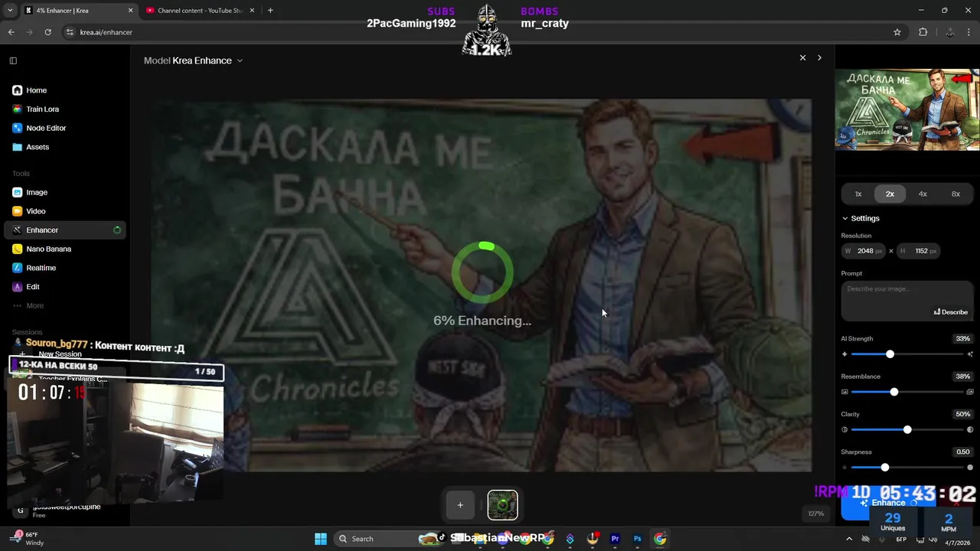Adjust the Sharpness slider
This screenshot has height=551, width=980.
coord(906,468)
